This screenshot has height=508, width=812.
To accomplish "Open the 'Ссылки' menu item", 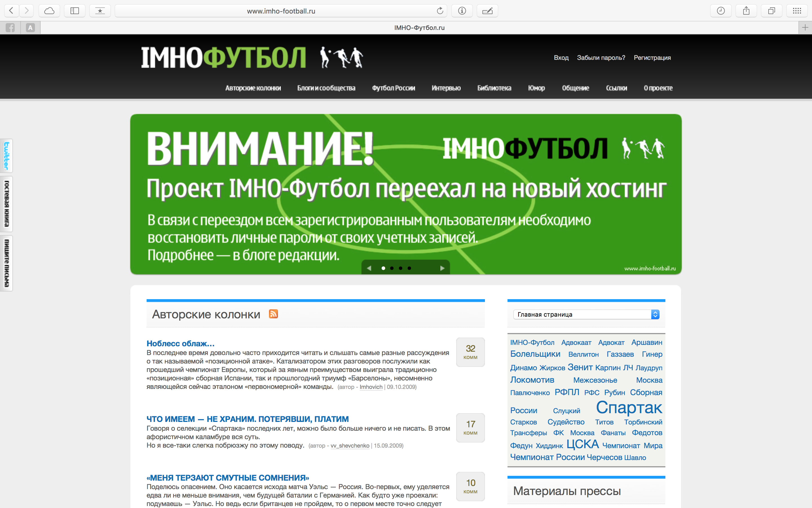I will pos(616,88).
